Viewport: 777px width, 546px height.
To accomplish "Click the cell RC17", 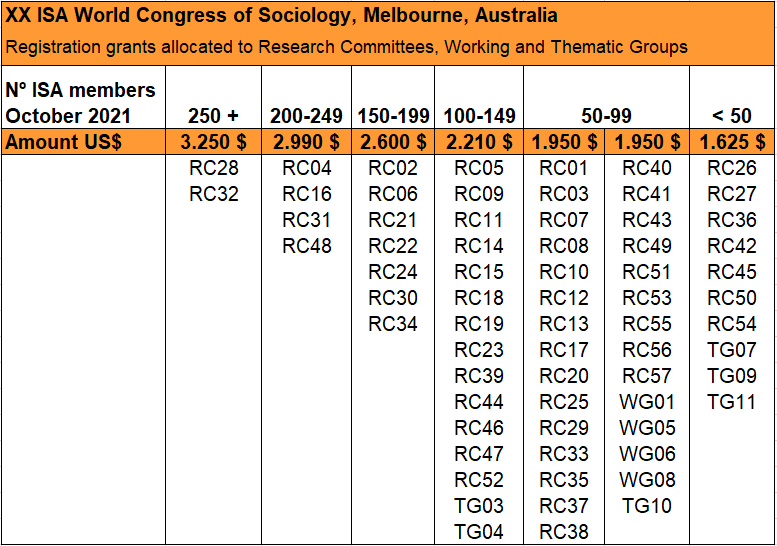I will click(x=564, y=350).
